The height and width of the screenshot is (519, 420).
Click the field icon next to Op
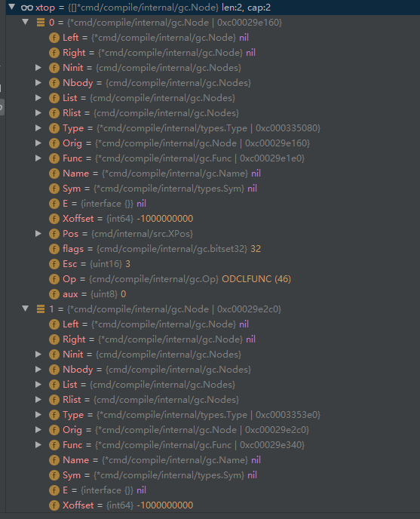pyautogui.click(x=54, y=279)
